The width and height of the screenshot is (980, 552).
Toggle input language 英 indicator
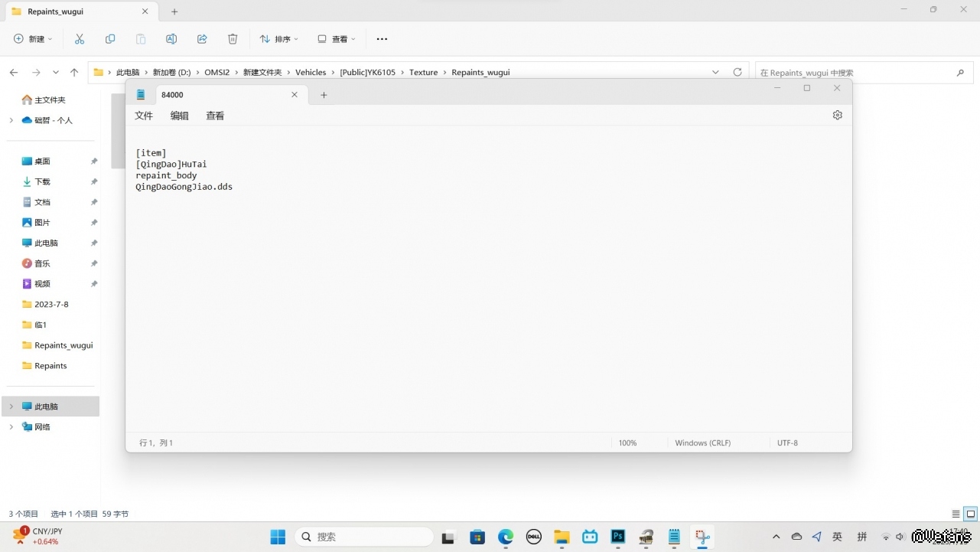click(838, 537)
